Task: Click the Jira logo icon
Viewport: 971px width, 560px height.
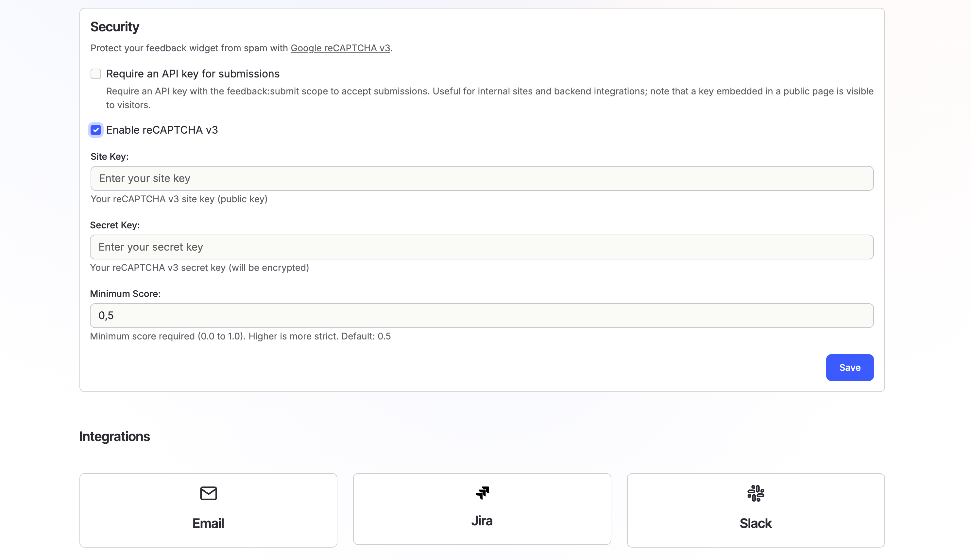Action: pos(482,493)
